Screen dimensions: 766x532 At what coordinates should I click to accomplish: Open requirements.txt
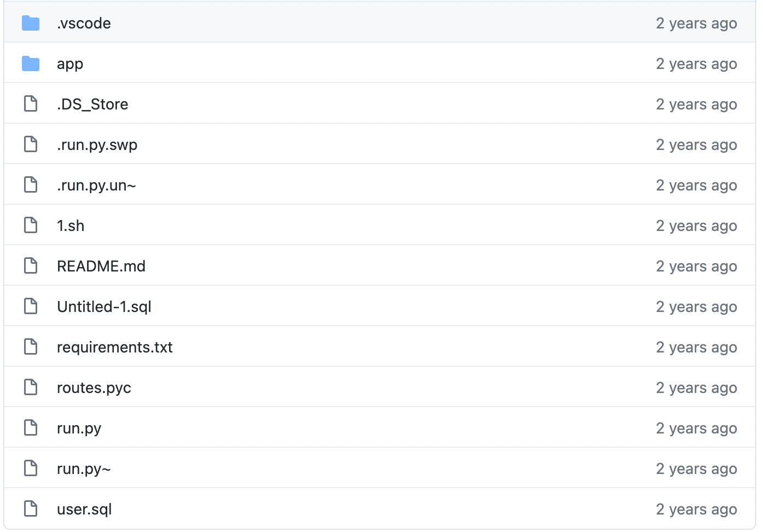[x=114, y=346]
